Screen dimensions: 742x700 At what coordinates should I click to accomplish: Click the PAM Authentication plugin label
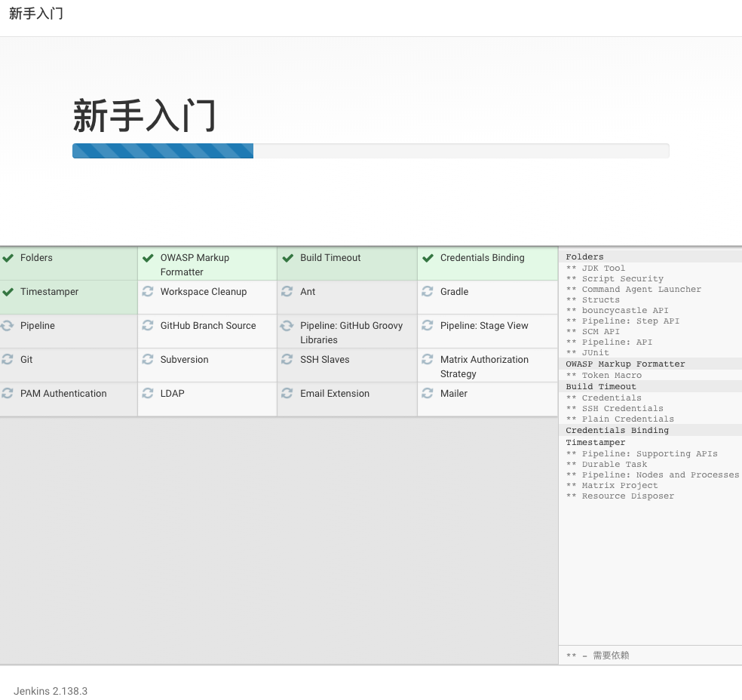point(63,394)
